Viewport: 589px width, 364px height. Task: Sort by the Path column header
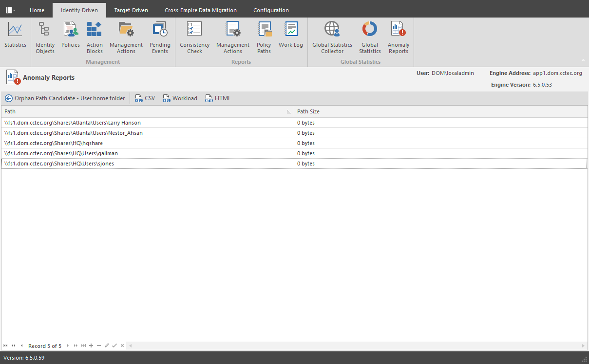pos(146,112)
